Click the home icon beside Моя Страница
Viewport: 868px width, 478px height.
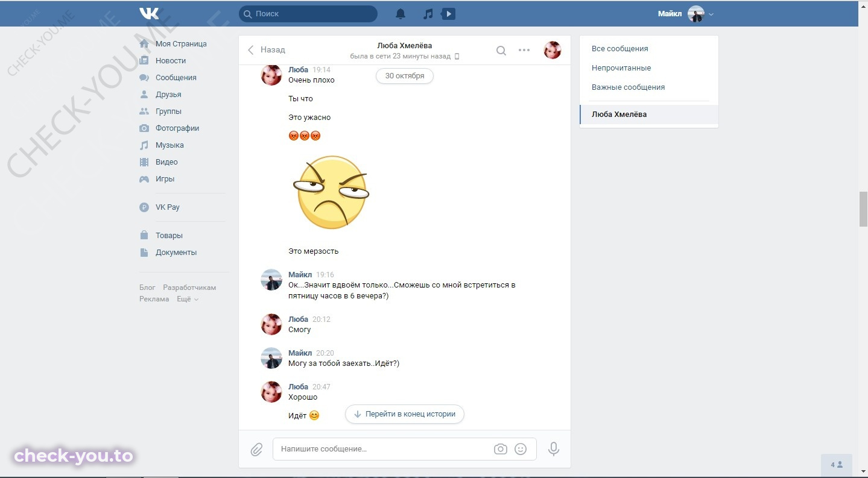[144, 44]
